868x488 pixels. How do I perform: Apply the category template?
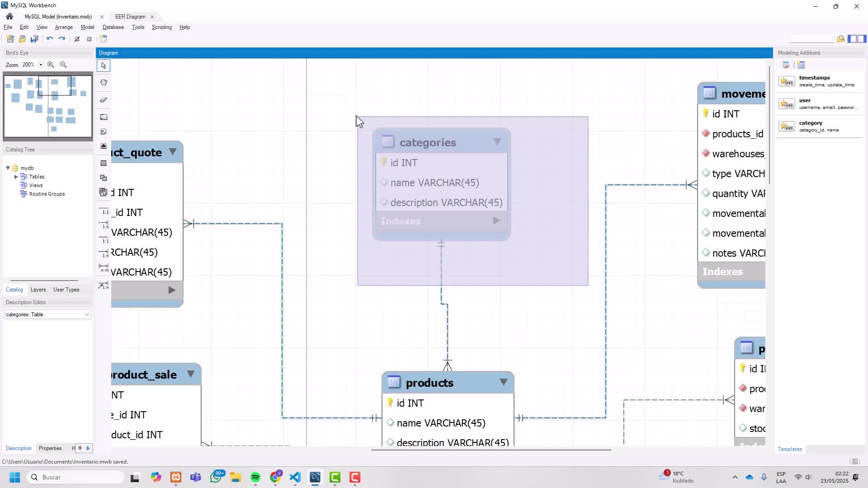[818, 127]
